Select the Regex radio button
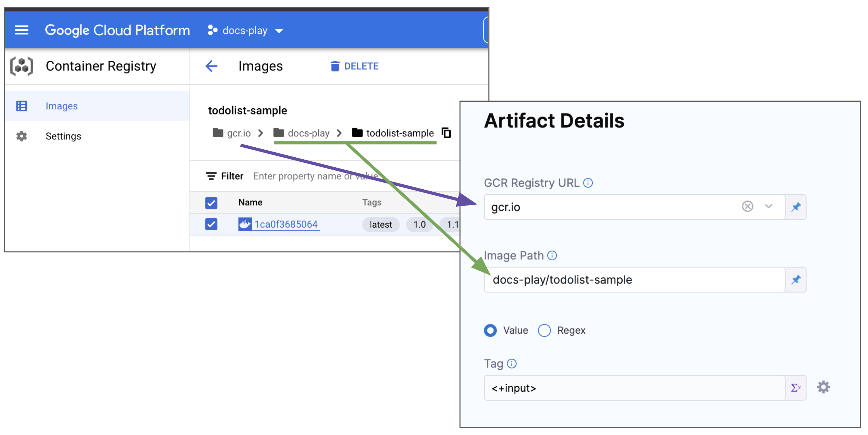Viewport: 868px width, 435px height. point(544,331)
